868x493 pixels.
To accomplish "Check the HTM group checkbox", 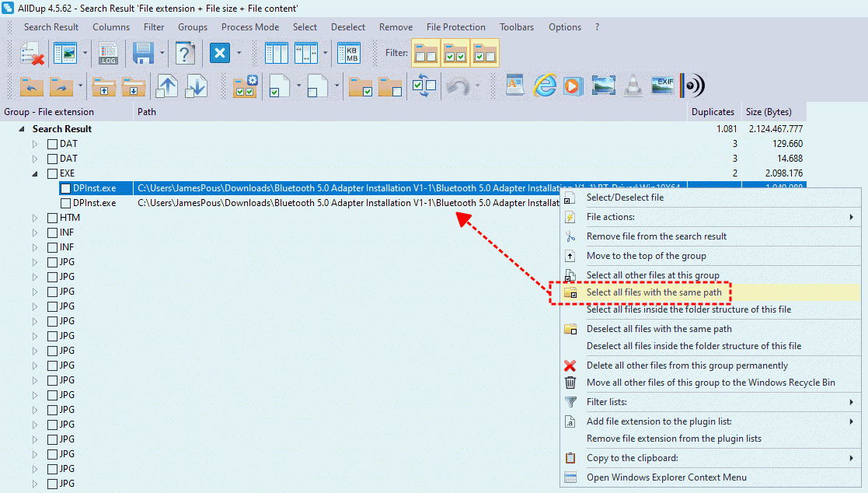I will 53,218.
